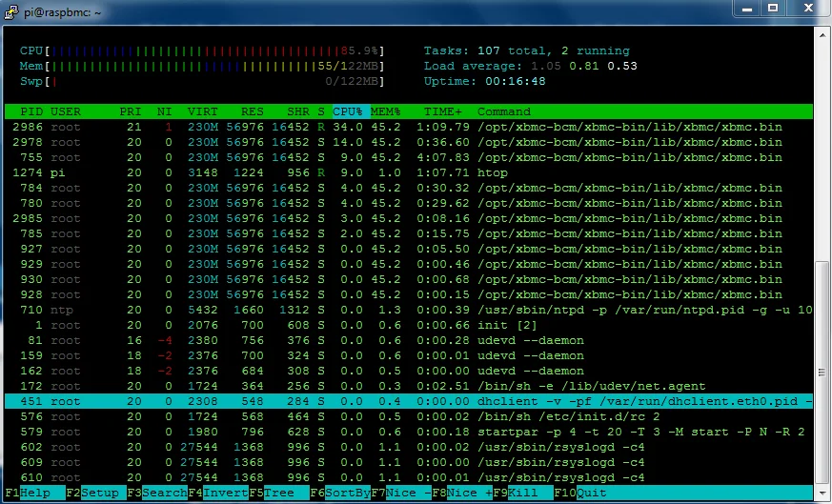Select udevd row PID 81
This screenshot has width=832, height=504.
(x=409, y=340)
